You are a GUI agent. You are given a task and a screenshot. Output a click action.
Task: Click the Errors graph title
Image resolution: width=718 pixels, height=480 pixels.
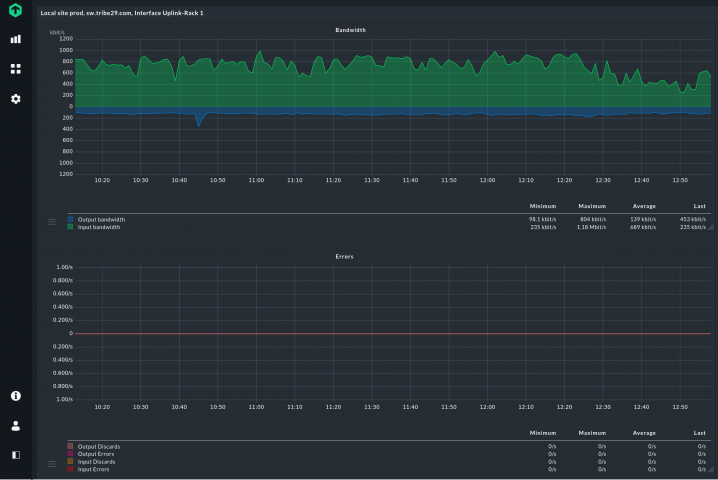343,256
